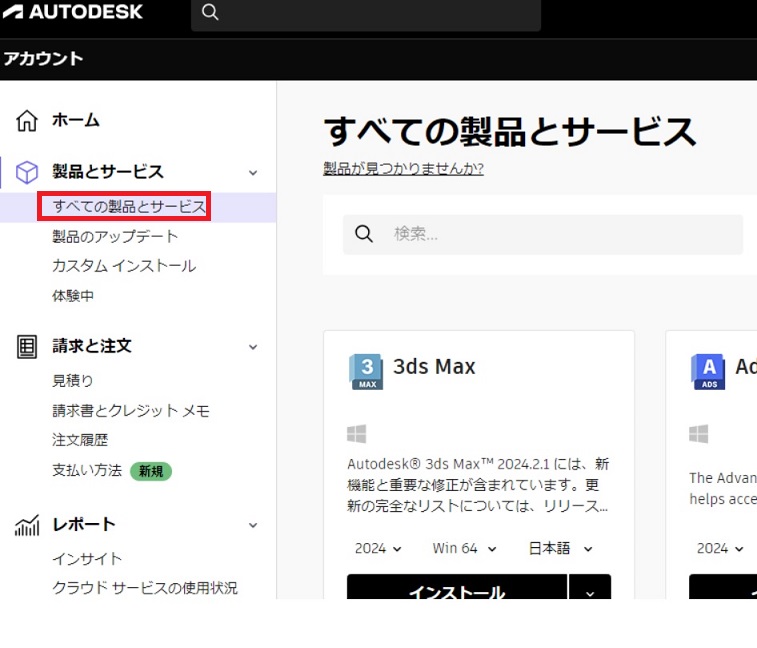This screenshot has height=648, width=757.
Task: Click the 3ds Max product title
Action: tap(434, 366)
